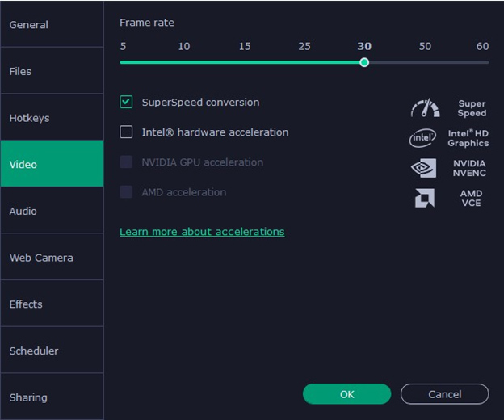This screenshot has height=420, width=504.
Task: Open the Scheduler tab
Action: 52,351
